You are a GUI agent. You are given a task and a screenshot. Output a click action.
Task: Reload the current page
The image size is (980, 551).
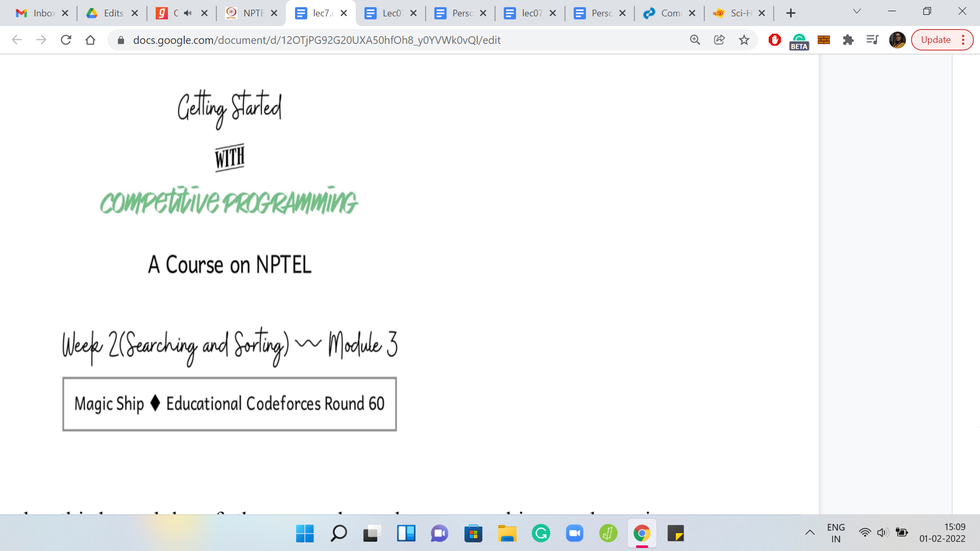pyautogui.click(x=66, y=40)
